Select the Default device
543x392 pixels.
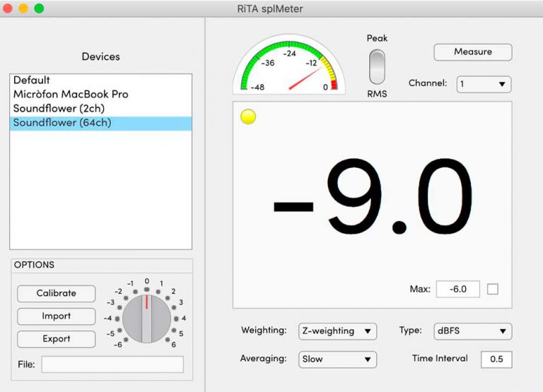pos(101,81)
